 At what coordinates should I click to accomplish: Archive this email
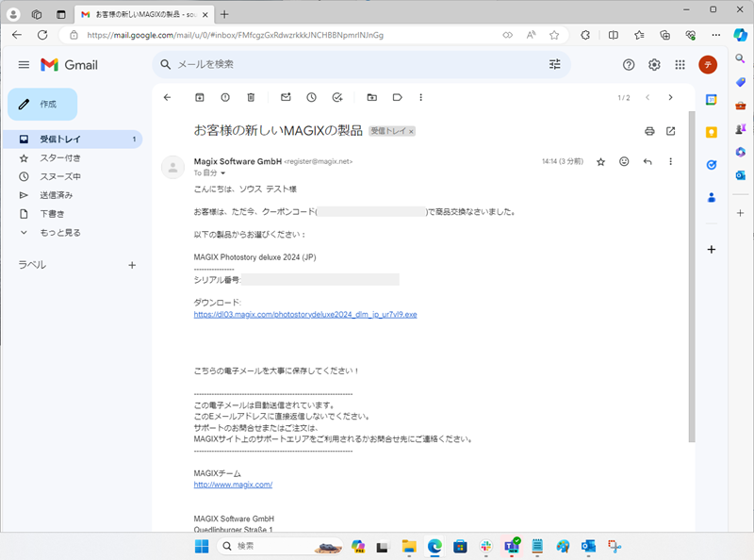coord(200,97)
